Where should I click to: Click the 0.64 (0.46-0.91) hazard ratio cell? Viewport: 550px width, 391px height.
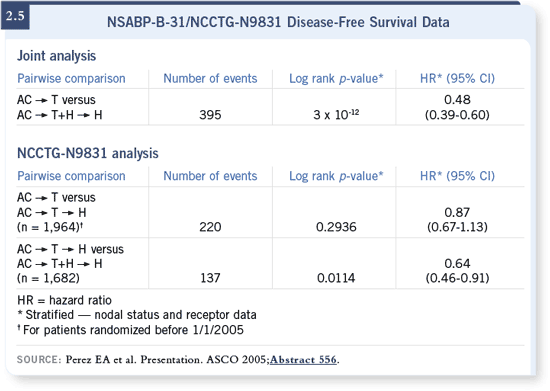click(x=457, y=271)
